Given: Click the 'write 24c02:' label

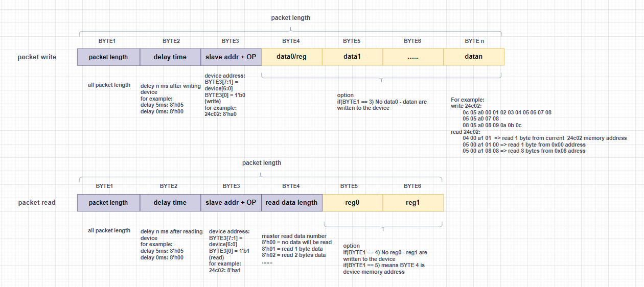Looking at the screenshot, I should click(x=466, y=106).
